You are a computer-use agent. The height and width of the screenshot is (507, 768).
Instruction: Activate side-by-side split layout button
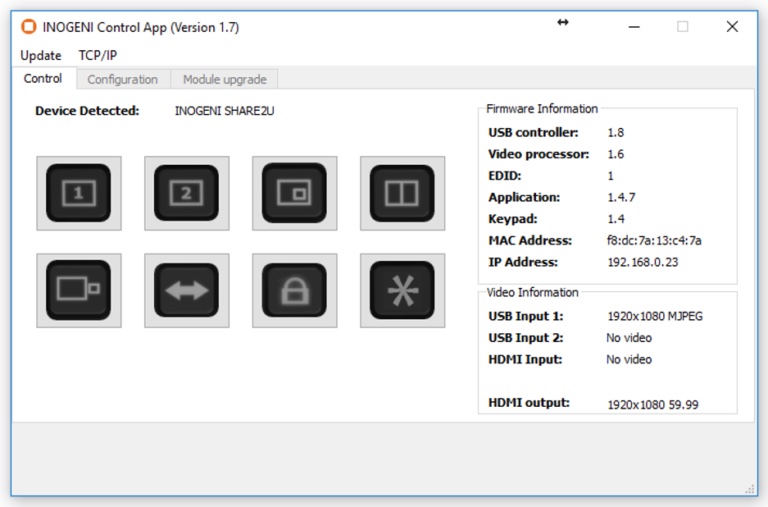402,193
